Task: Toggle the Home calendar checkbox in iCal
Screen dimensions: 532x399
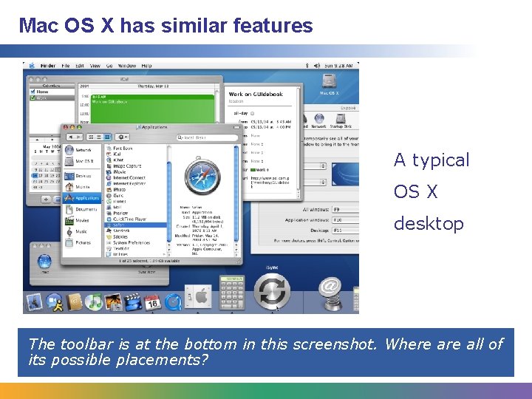Action: pos(33,92)
